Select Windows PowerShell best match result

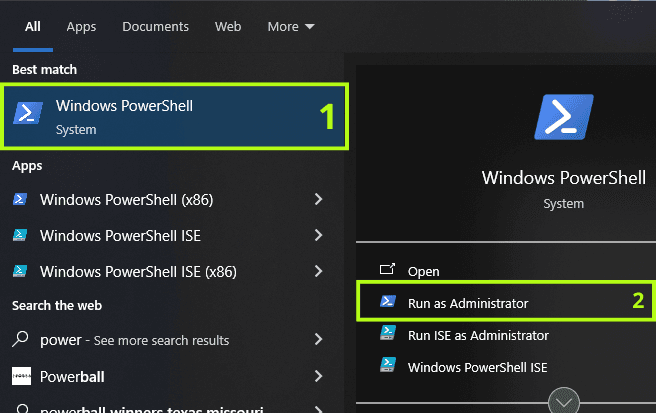coord(174,116)
